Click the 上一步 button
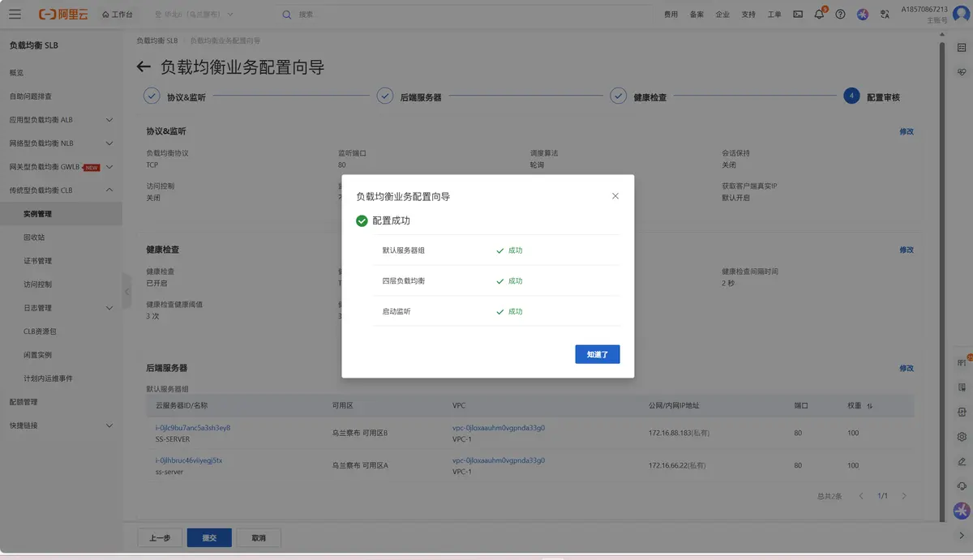The image size is (973, 560). pyautogui.click(x=160, y=538)
